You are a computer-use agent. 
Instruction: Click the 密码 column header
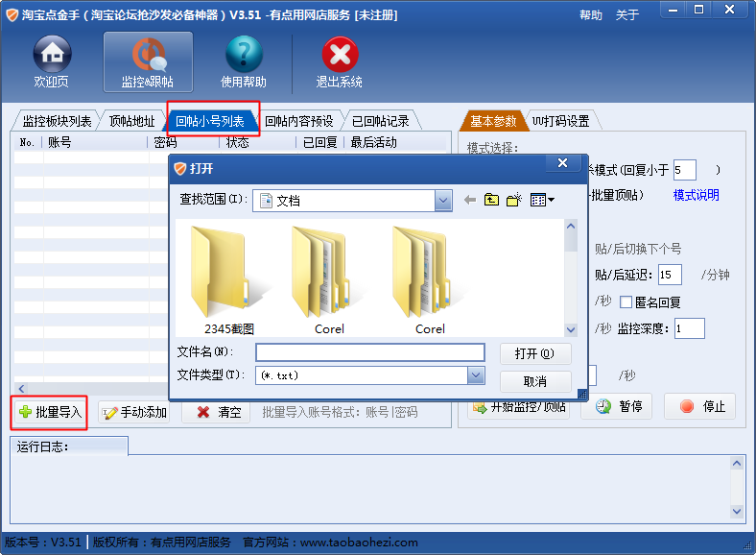coord(183,142)
